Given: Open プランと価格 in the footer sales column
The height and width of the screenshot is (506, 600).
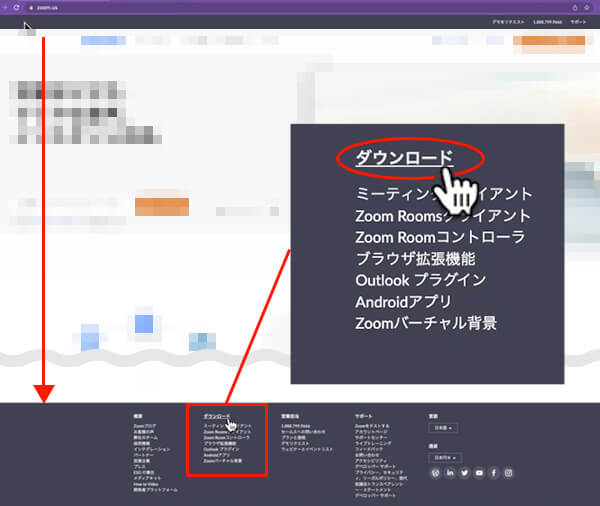Looking at the screenshot, I should pos(293,437).
